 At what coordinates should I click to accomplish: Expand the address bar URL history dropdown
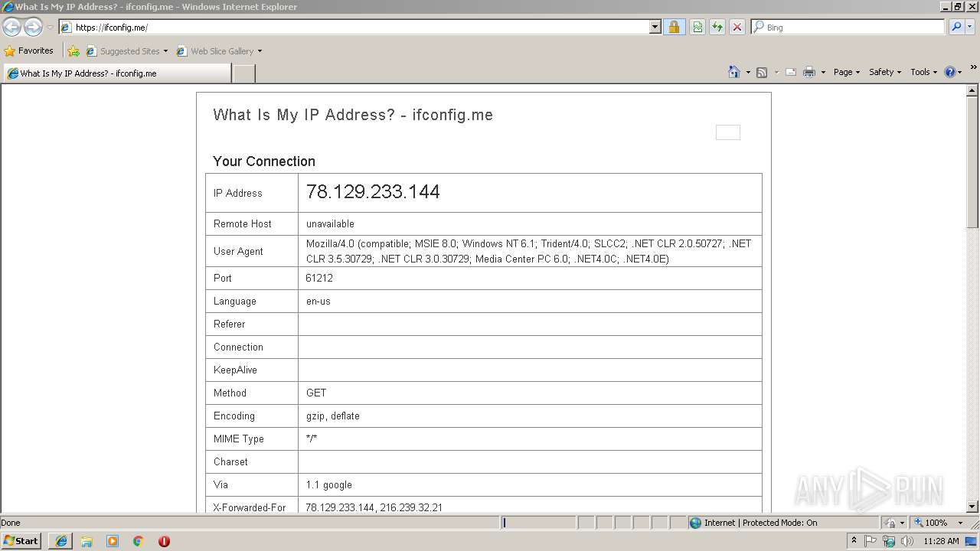pyautogui.click(x=655, y=28)
